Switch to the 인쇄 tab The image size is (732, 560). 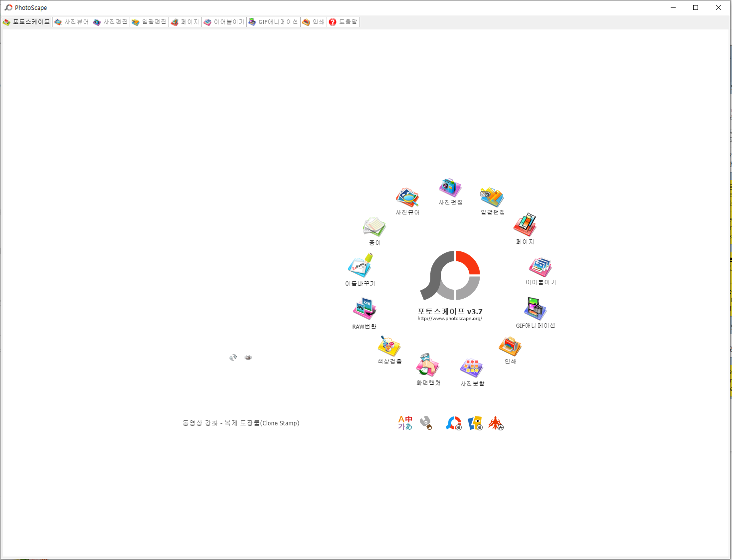(313, 22)
